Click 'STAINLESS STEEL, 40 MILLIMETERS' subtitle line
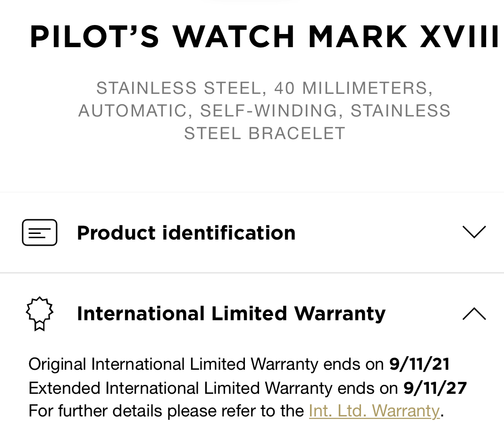The image size is (504, 432). (x=264, y=88)
